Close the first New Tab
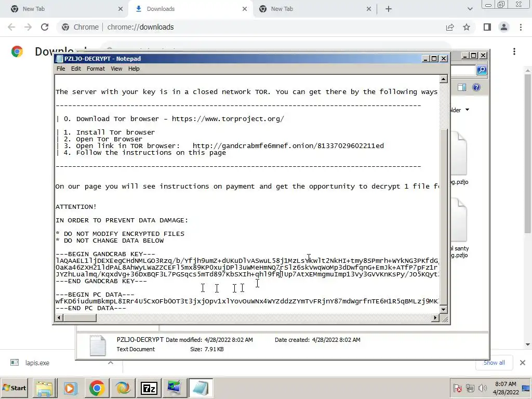This screenshot has width=532, height=399. pos(121,9)
